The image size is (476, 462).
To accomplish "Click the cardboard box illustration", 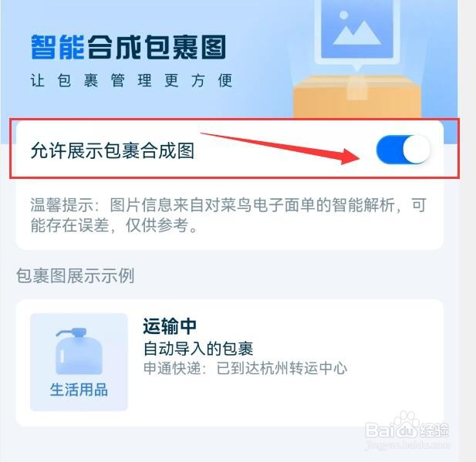I will point(357,97).
